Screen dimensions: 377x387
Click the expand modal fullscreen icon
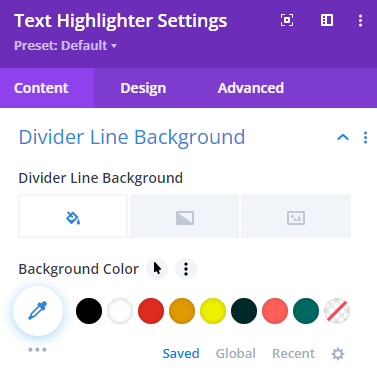click(x=287, y=20)
